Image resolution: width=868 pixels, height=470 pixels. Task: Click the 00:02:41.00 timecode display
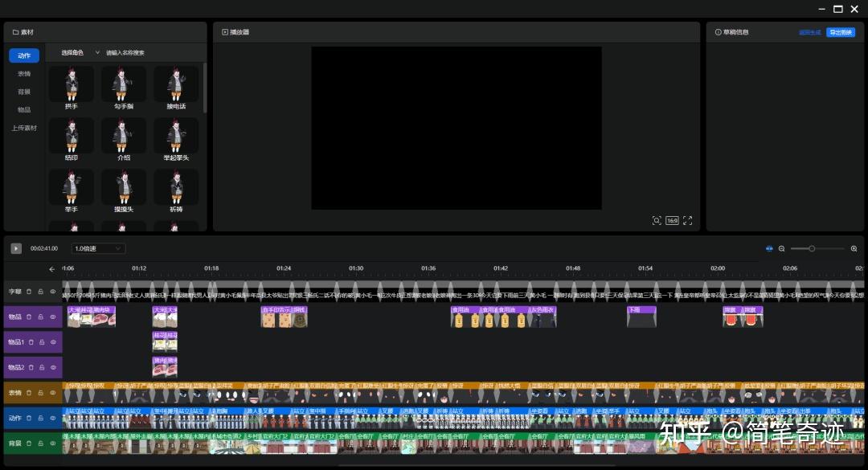(x=43, y=248)
